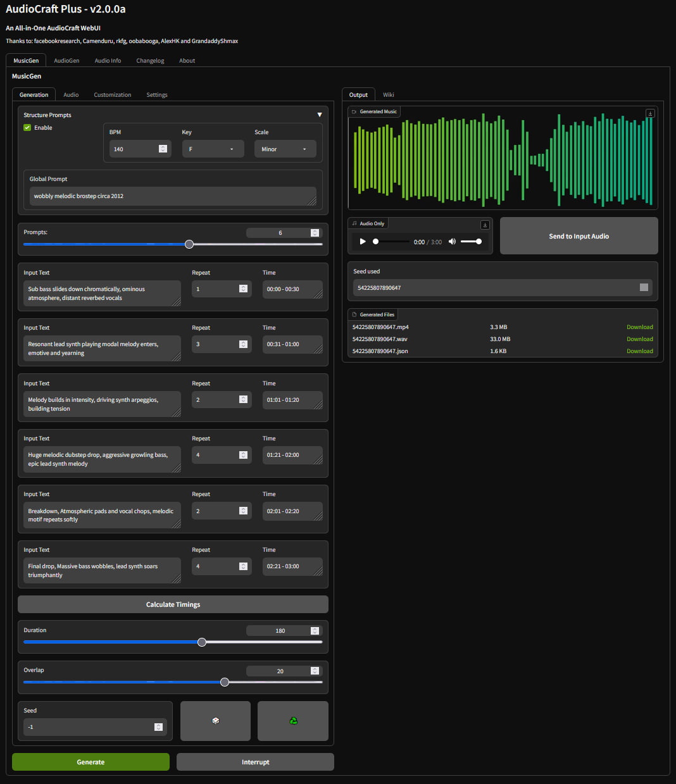
Task: Click the Global Prompt text field
Action: click(173, 196)
